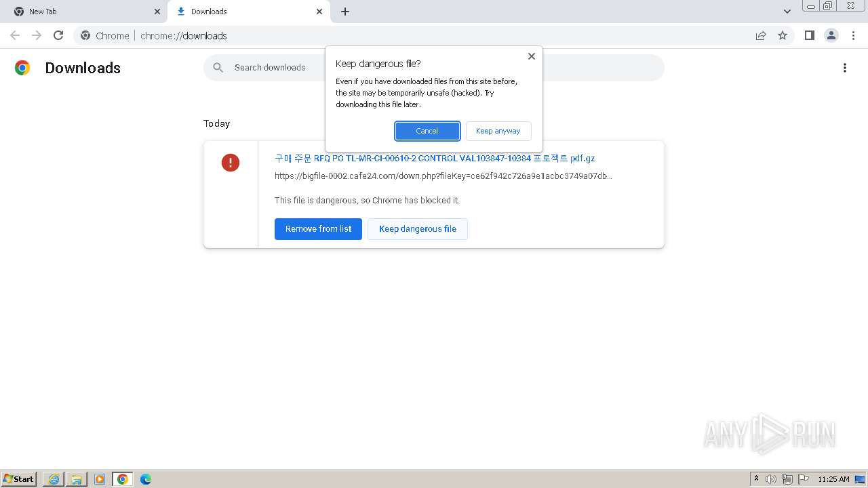
Task: Click the network tray icon
Action: click(787, 479)
